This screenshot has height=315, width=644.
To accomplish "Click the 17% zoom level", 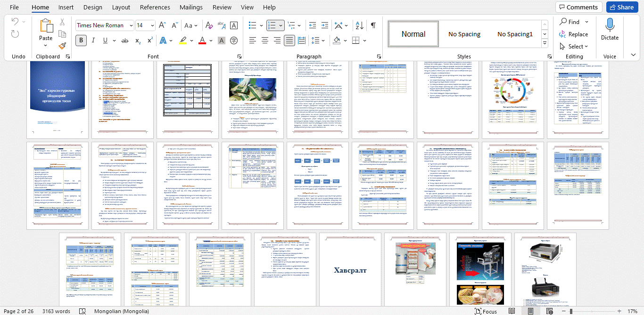I will pos(632,311).
